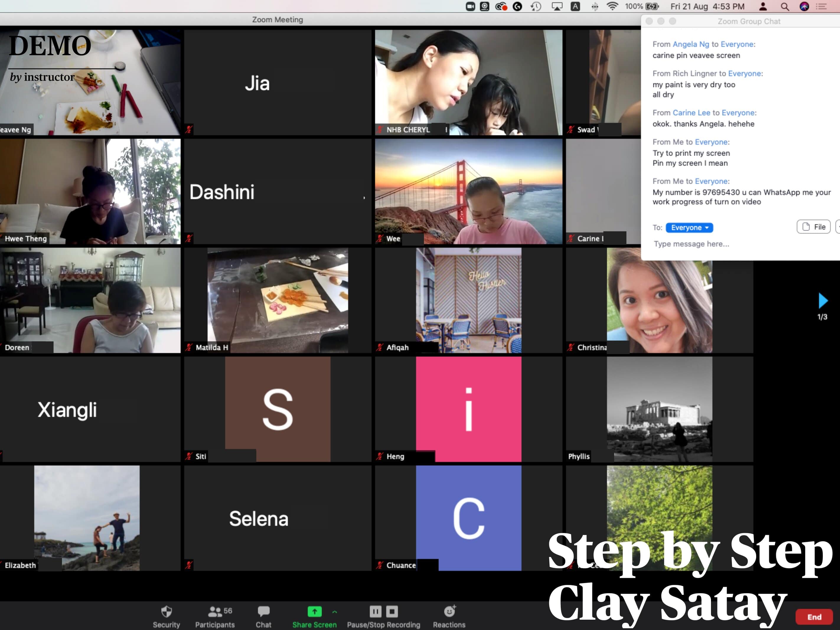
Task: Click the red End button
Action: click(814, 617)
